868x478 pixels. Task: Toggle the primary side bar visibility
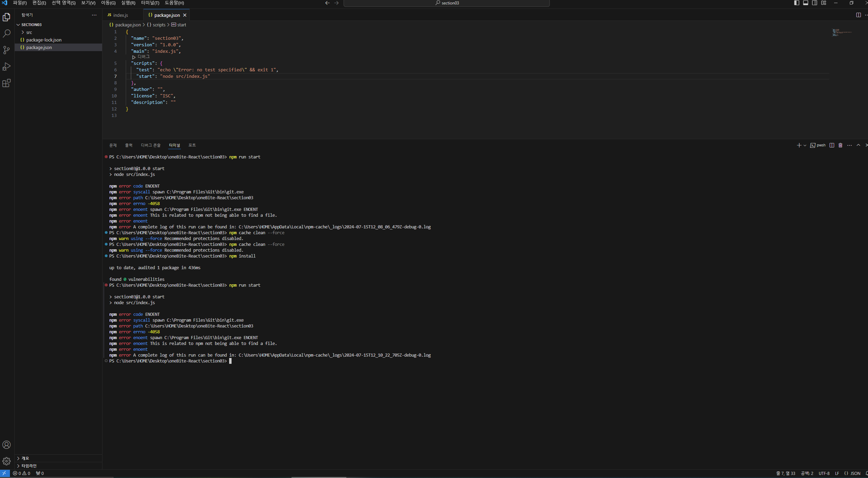(797, 3)
